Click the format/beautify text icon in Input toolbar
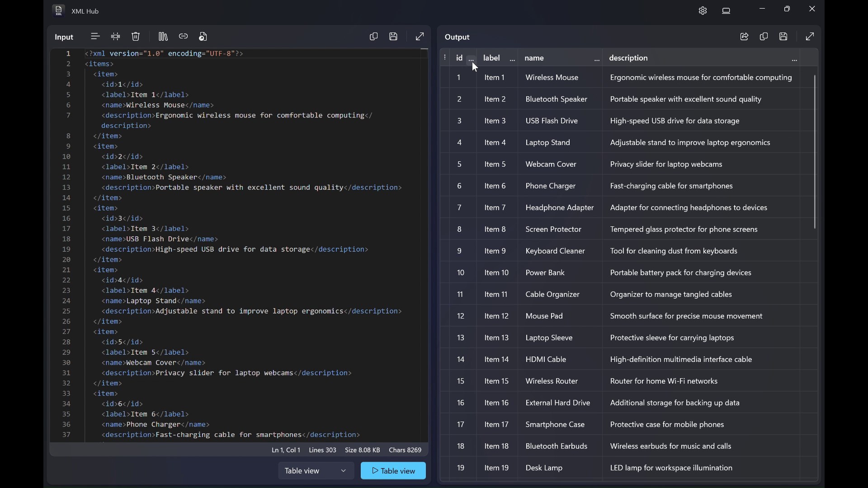Viewport: 868px width, 488px height. coord(95,37)
